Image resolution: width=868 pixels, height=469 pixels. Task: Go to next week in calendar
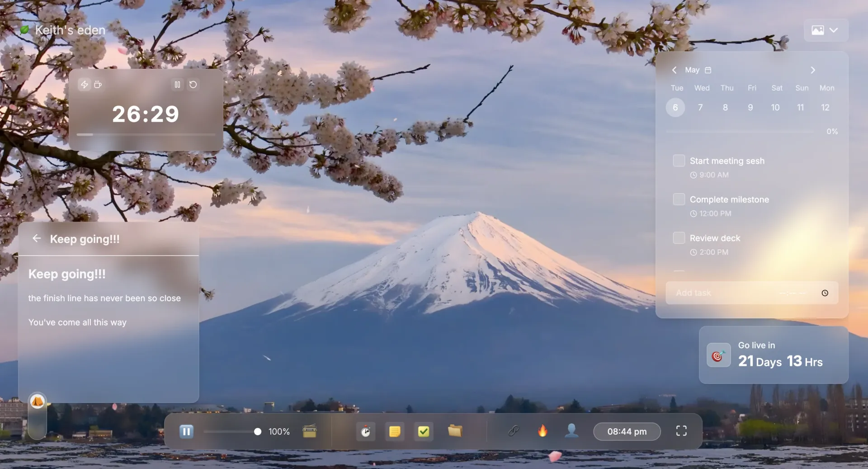(812, 70)
